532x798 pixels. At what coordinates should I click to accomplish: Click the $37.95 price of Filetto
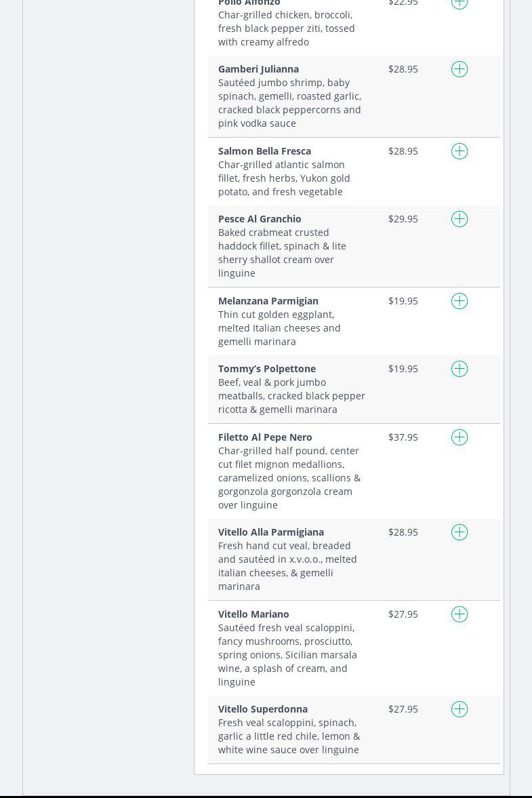click(403, 437)
